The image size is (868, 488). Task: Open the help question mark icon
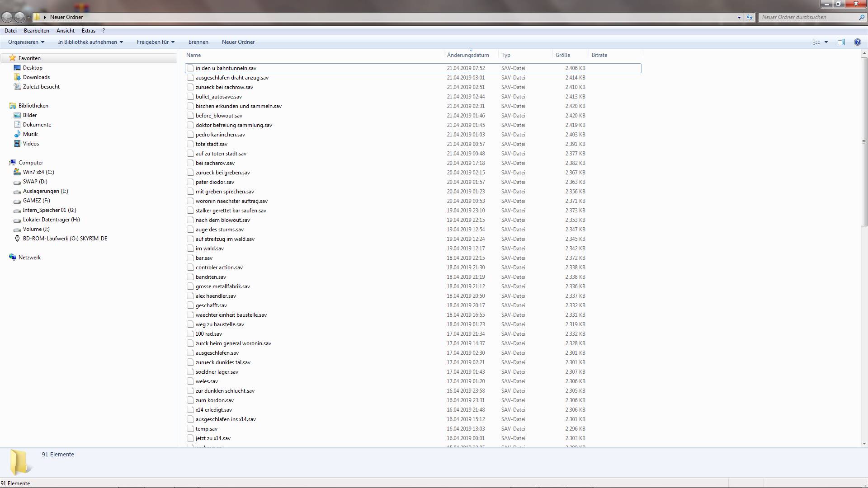(x=857, y=42)
